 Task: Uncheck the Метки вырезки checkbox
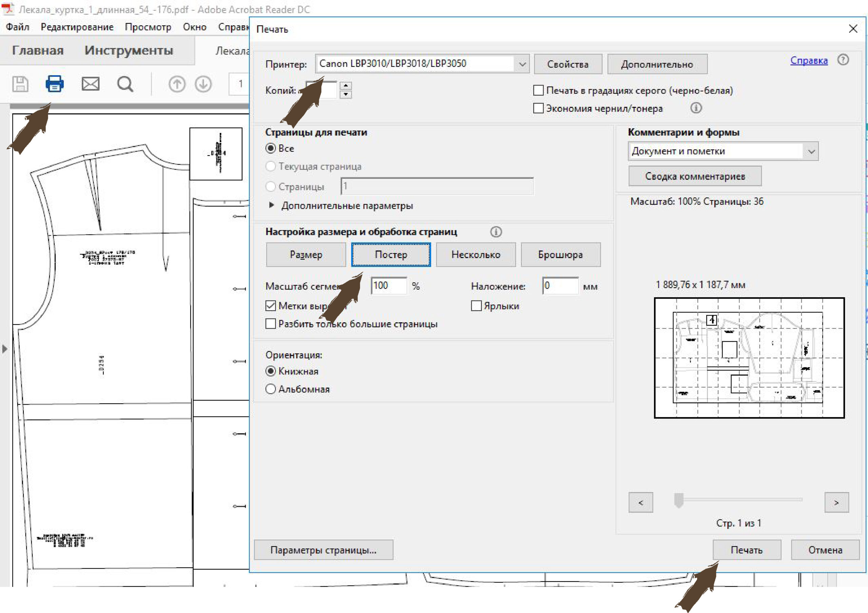271,306
